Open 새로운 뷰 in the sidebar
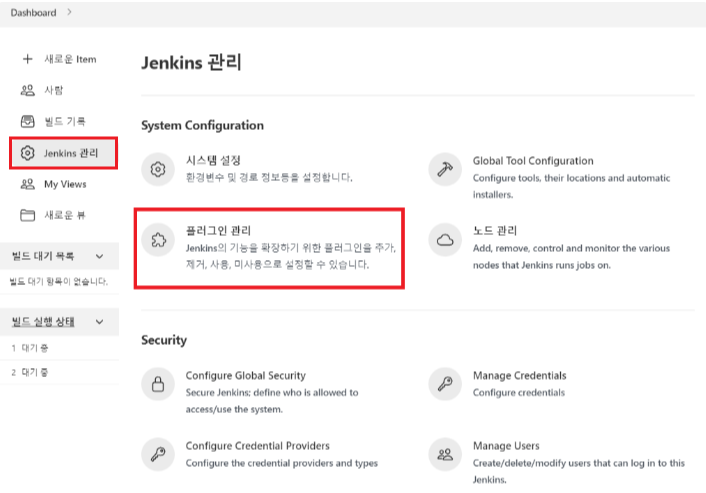706x493 pixels. coord(63,215)
